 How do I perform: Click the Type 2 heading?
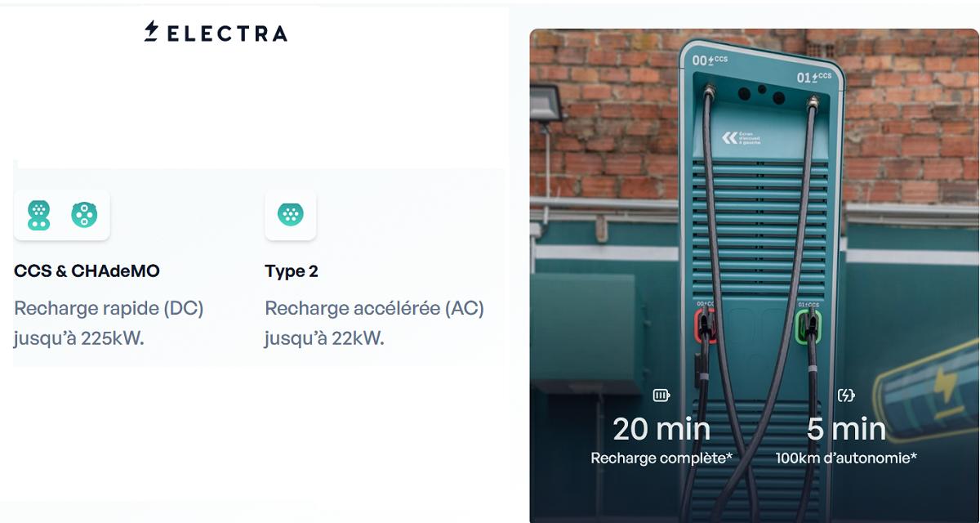(x=292, y=271)
